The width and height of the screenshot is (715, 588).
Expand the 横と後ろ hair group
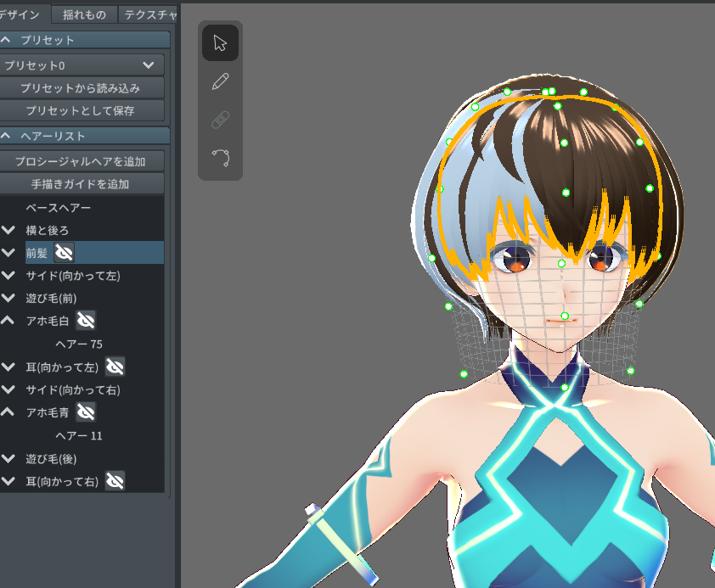click(8, 230)
